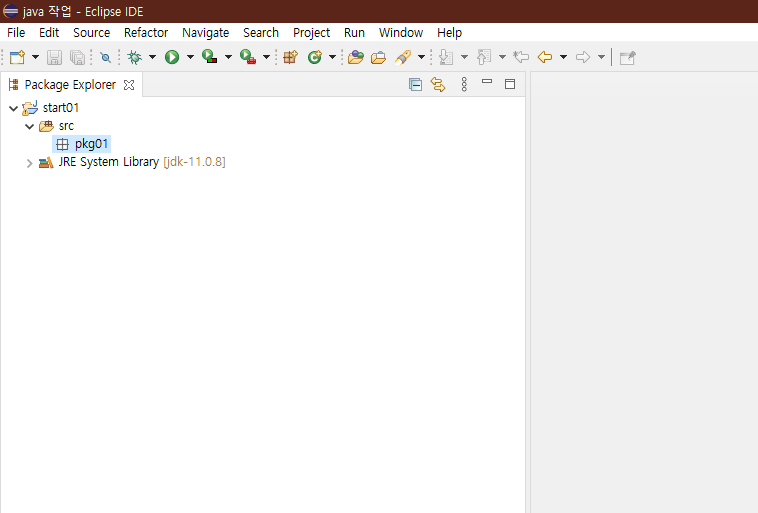Open the Run dropdown arrow
758x513 pixels.
[x=190, y=57]
